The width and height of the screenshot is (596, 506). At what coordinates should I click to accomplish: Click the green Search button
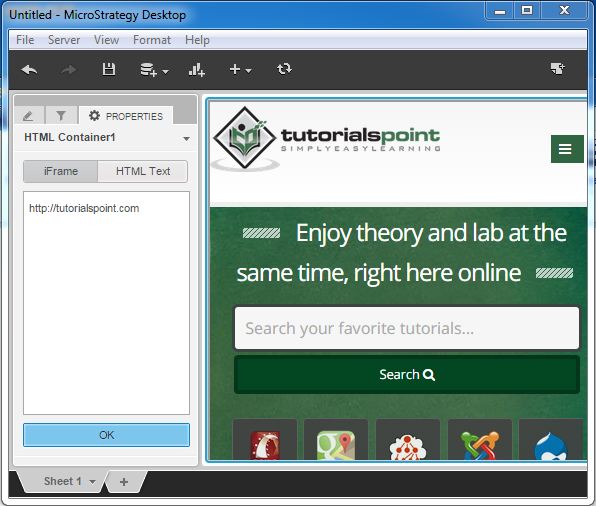pyautogui.click(x=407, y=375)
